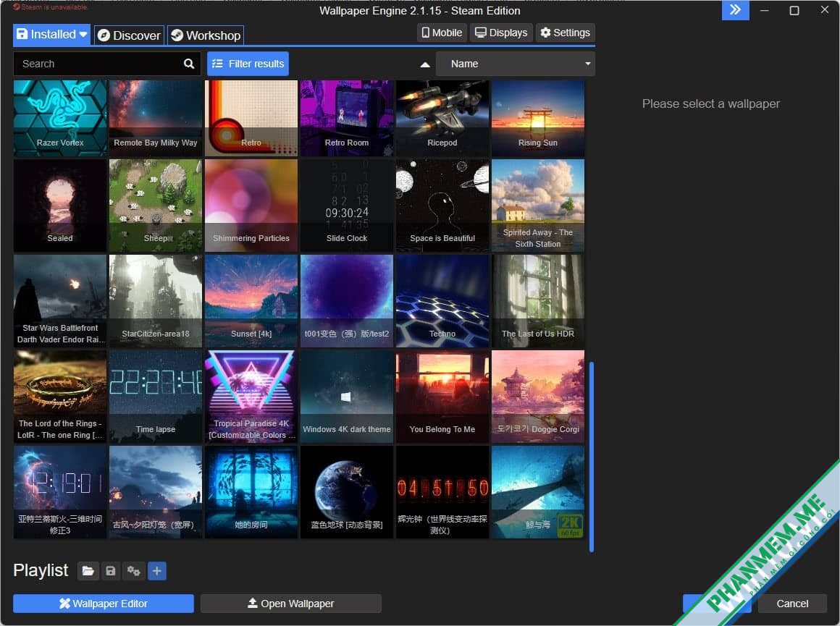
Task: Open the Name sort dropdown
Action: tap(516, 64)
